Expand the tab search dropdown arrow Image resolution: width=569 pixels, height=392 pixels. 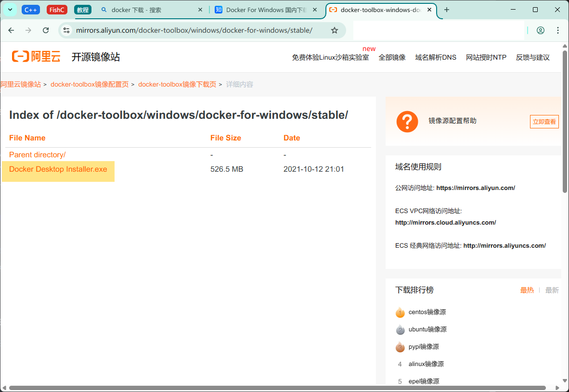click(10, 10)
